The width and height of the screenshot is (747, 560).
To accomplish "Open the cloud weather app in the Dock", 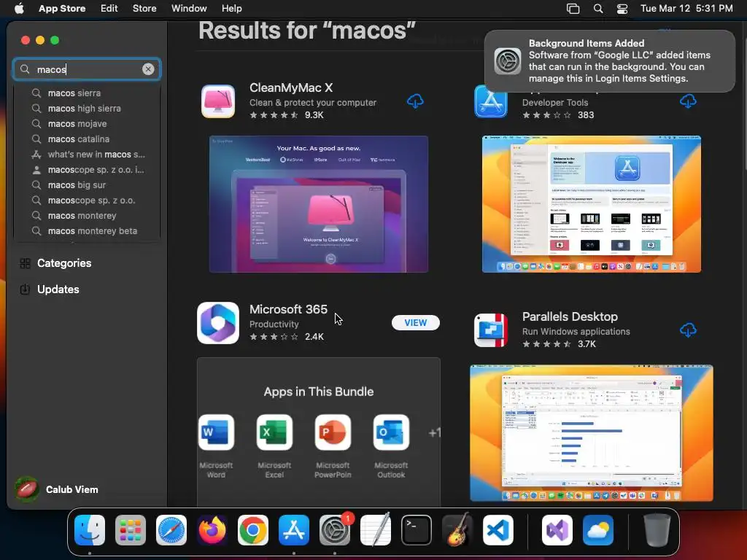I will pyautogui.click(x=598, y=530).
